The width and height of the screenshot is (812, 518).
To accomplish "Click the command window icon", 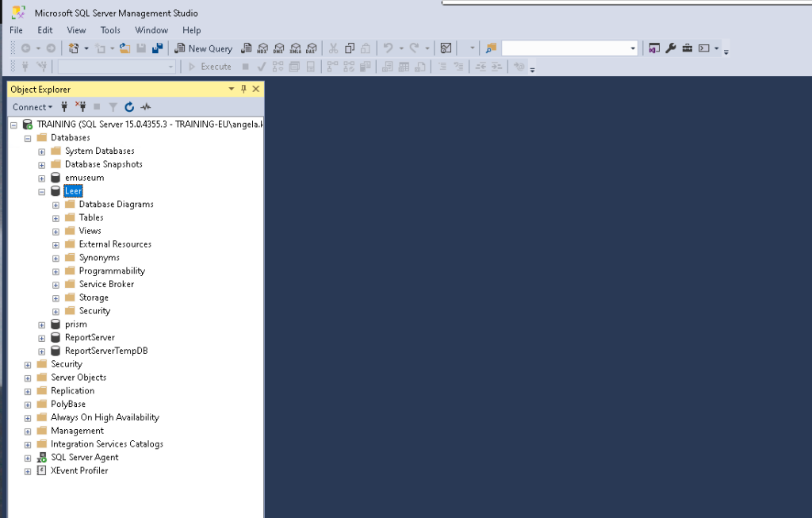I will pyautogui.click(x=704, y=48).
